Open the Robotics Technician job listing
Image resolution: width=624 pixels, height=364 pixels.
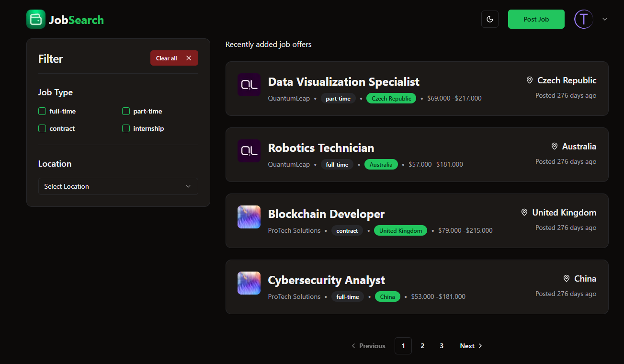(x=321, y=148)
